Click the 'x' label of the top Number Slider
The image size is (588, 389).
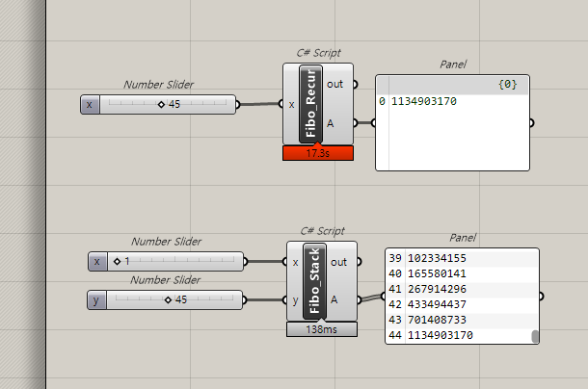coord(90,105)
